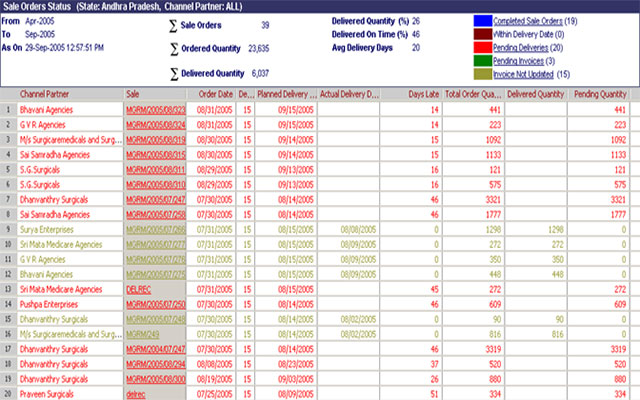Open sale order MGRM/2005/07/250
The image size is (640, 400).
point(156,304)
